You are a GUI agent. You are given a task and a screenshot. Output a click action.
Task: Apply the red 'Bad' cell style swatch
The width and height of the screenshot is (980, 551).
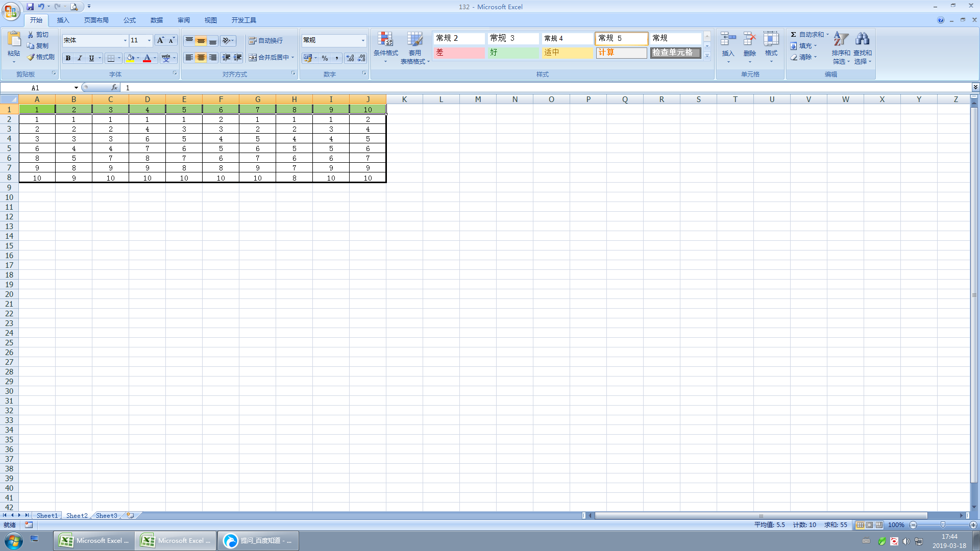tap(459, 53)
